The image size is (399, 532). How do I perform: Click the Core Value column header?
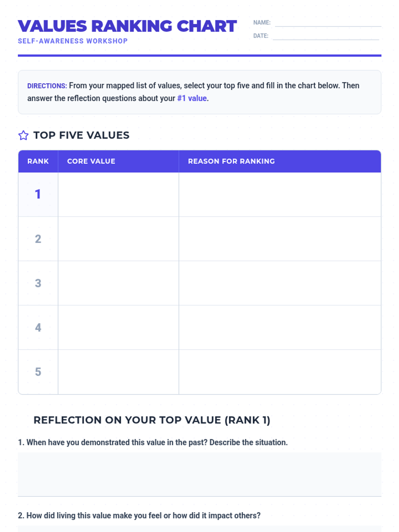pos(118,161)
